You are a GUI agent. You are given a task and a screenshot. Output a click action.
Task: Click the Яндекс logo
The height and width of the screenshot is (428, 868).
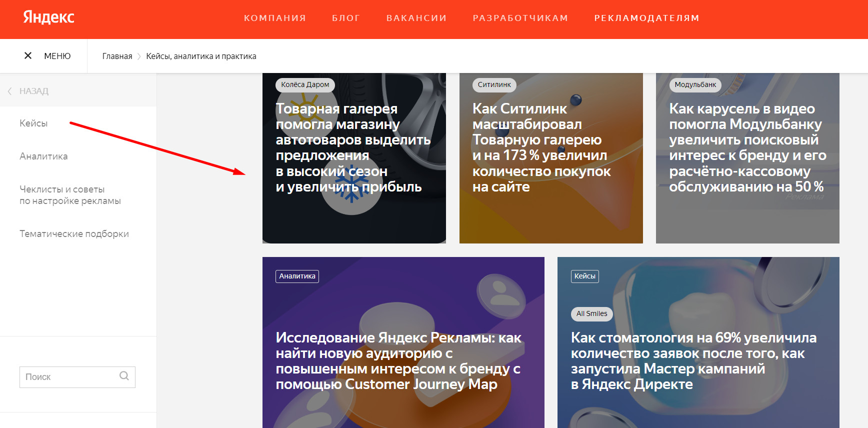[x=48, y=17]
